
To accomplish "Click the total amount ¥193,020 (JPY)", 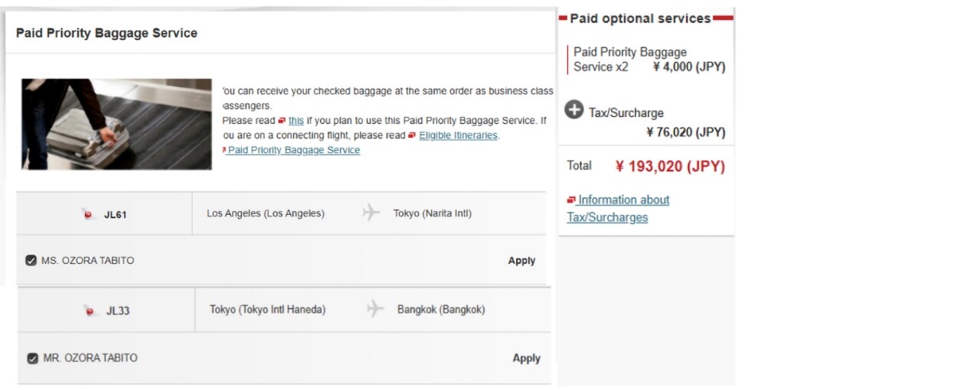I will (x=670, y=167).
